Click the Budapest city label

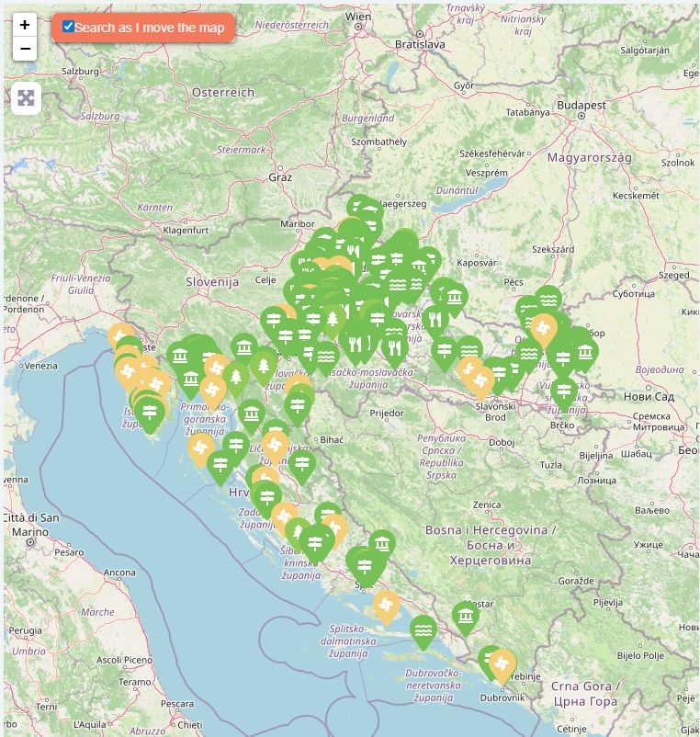point(581,105)
